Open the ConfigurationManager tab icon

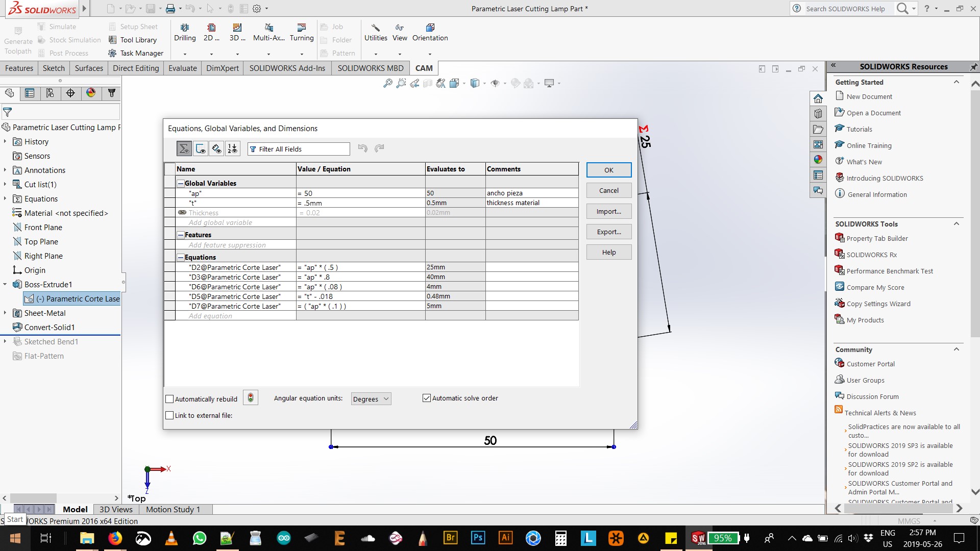coord(50,93)
